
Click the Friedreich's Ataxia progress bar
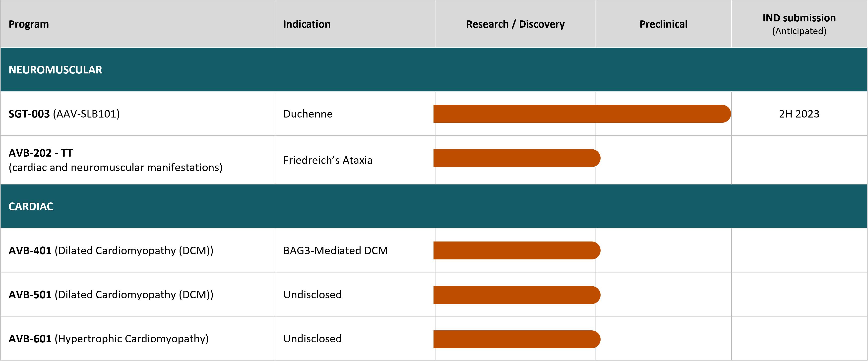[x=517, y=158]
